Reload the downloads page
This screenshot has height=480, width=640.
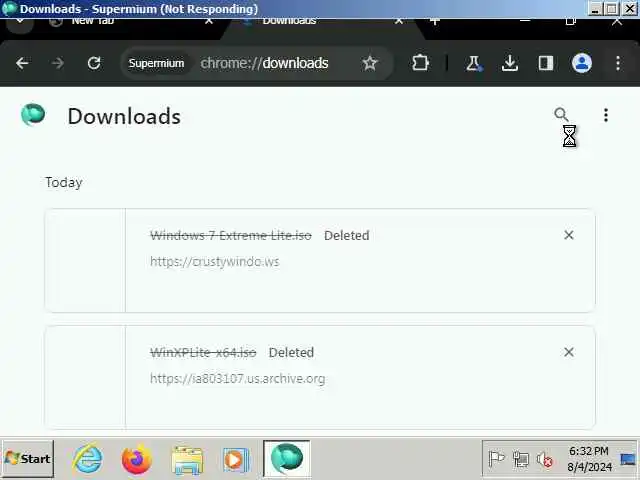pos(94,63)
